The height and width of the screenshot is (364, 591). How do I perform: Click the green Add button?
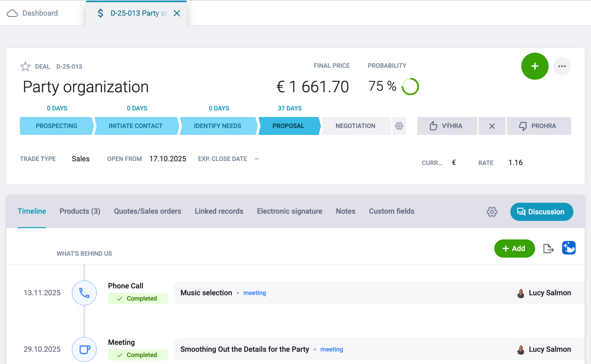pyautogui.click(x=514, y=249)
